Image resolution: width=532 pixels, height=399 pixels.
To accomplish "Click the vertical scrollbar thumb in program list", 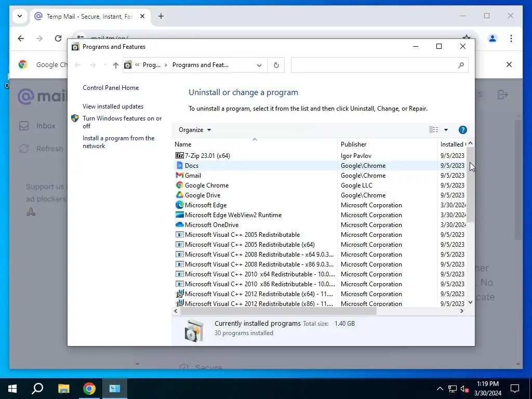I will [470, 185].
